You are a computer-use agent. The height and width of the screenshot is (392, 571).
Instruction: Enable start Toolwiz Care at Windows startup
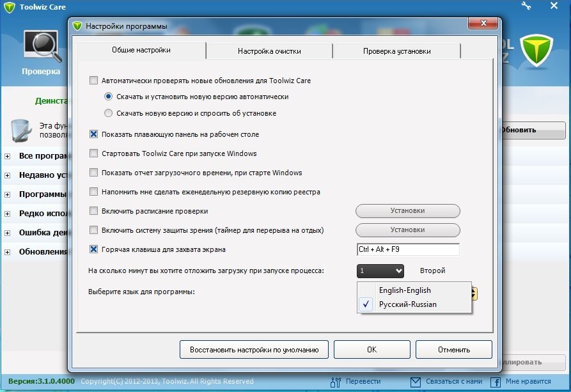pos(93,153)
